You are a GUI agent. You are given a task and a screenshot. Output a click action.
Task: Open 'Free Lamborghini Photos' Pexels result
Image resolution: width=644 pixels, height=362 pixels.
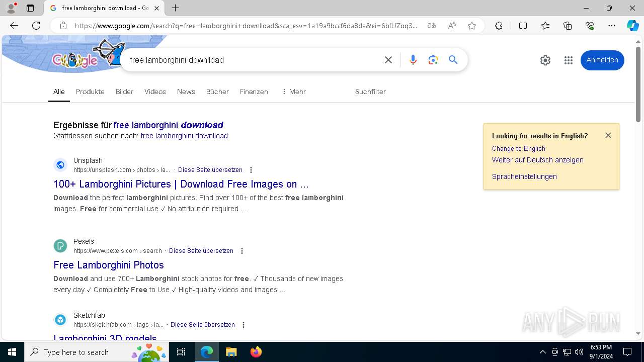109,265
